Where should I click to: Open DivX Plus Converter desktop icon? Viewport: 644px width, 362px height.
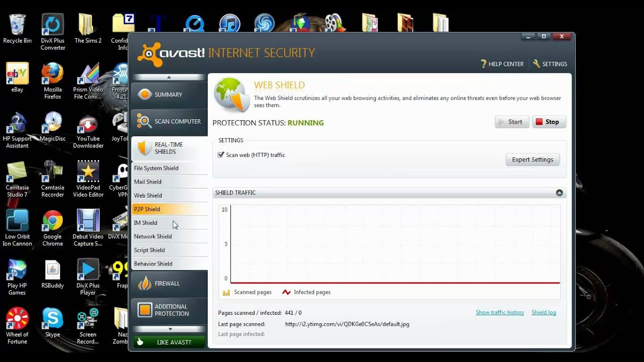pyautogui.click(x=53, y=33)
